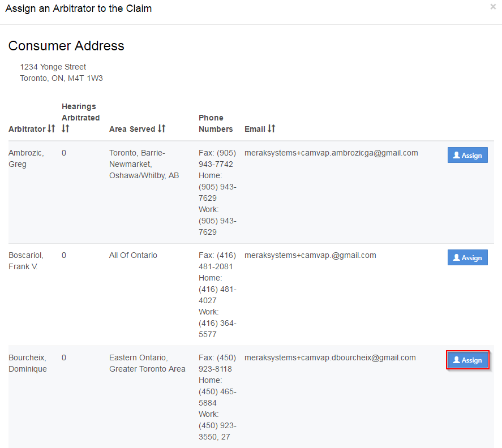Click the Phone Numbers column header
Screen dimensions: 502x448
[x=216, y=123]
